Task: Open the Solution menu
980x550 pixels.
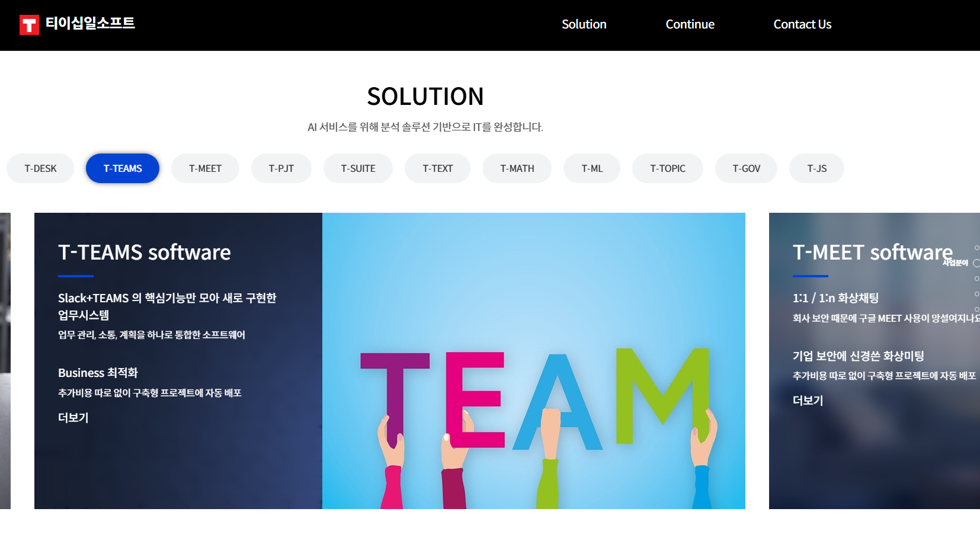Action: pyautogui.click(x=584, y=24)
